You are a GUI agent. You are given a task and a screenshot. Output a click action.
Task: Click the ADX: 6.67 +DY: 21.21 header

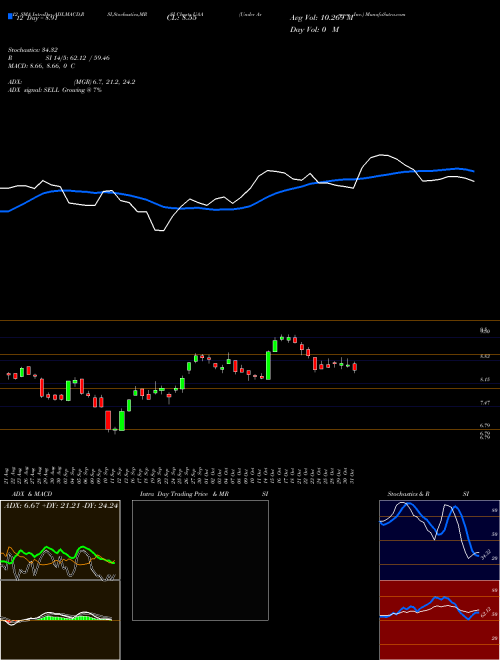tap(61, 506)
